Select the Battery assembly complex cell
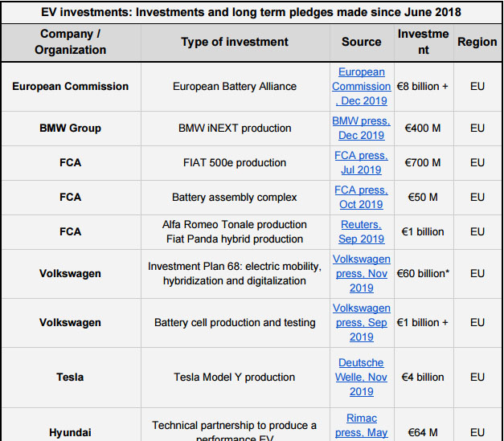 coord(234,197)
